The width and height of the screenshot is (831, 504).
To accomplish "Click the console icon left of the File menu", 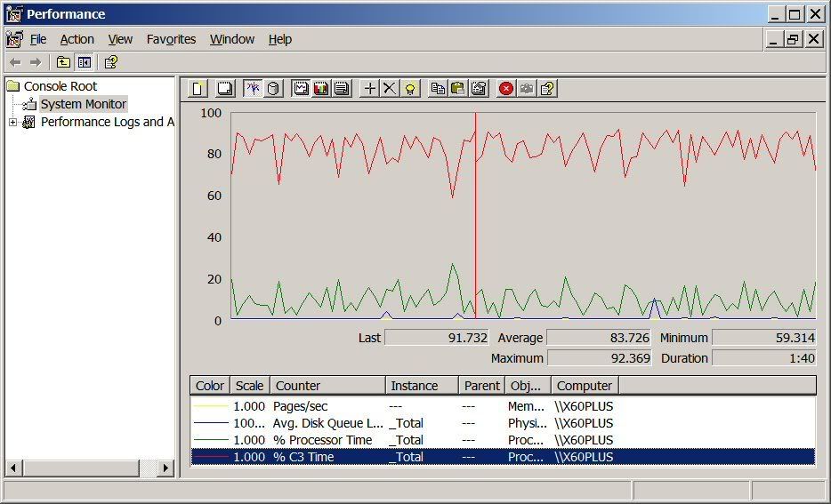I will click(x=14, y=39).
